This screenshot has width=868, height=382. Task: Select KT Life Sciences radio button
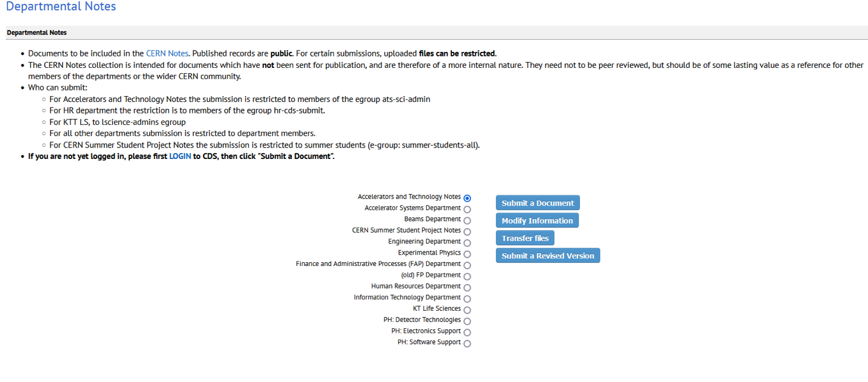click(467, 310)
